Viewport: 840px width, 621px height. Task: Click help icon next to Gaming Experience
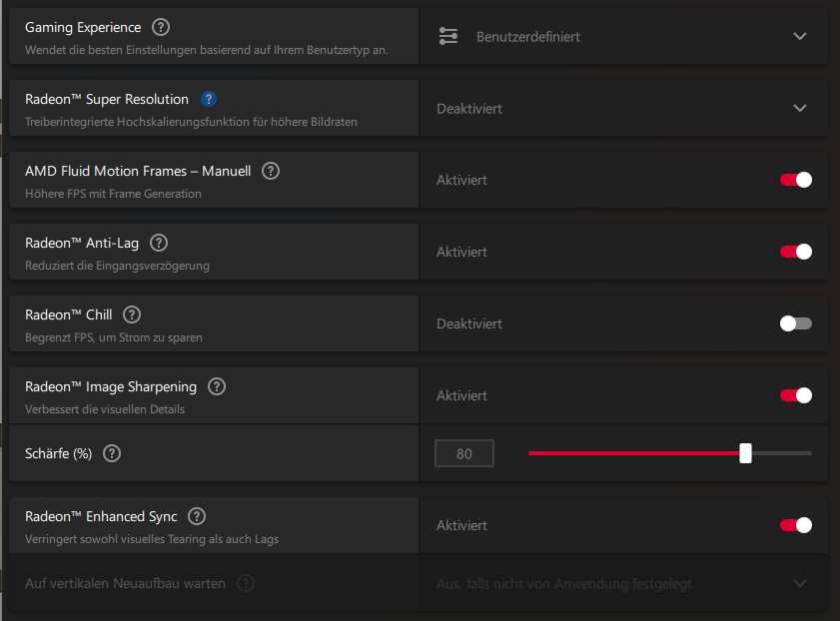pos(161,28)
